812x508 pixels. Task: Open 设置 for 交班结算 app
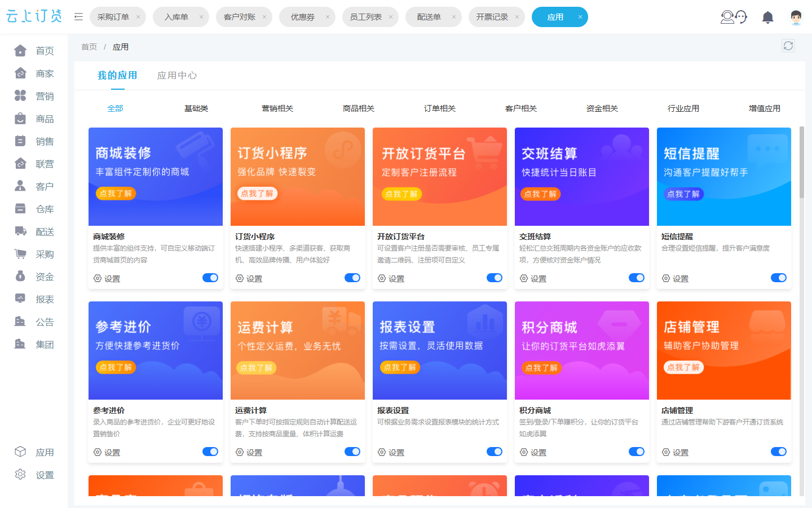tap(533, 278)
